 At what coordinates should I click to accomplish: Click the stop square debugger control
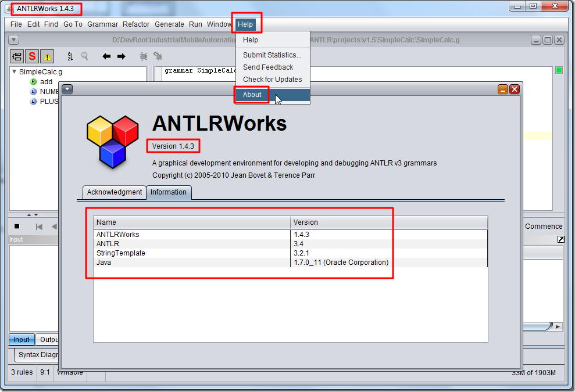click(17, 226)
